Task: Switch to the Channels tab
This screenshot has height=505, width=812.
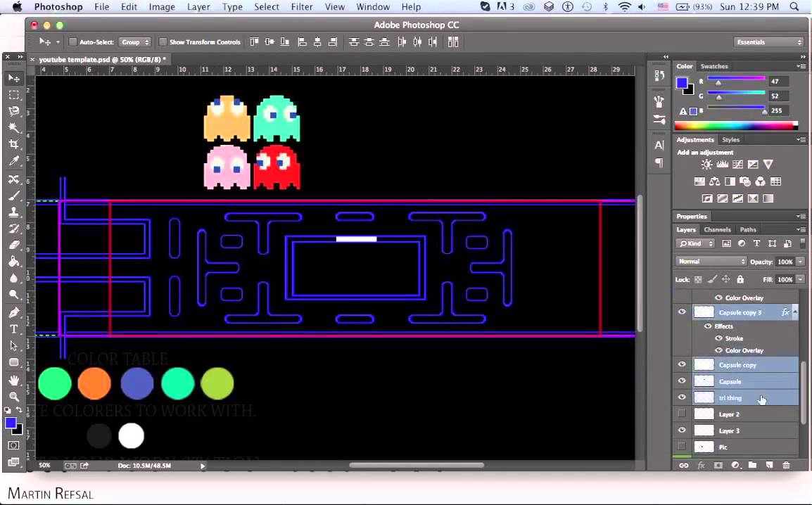Action: tap(717, 229)
